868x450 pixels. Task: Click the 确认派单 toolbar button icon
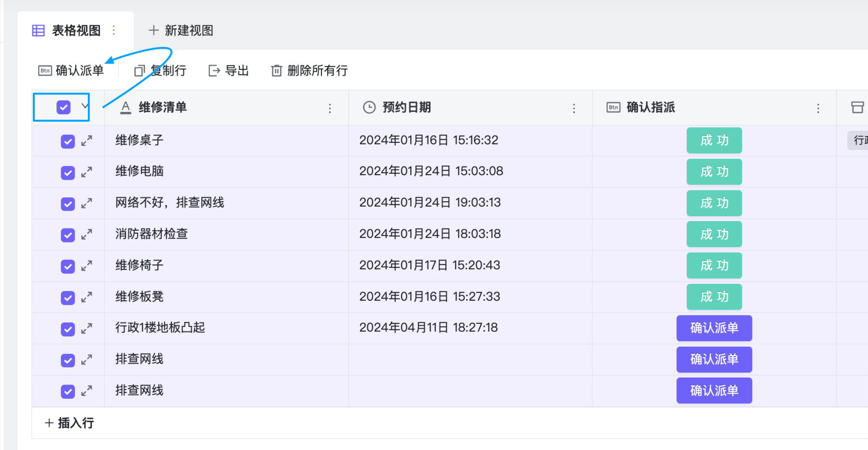[45, 71]
